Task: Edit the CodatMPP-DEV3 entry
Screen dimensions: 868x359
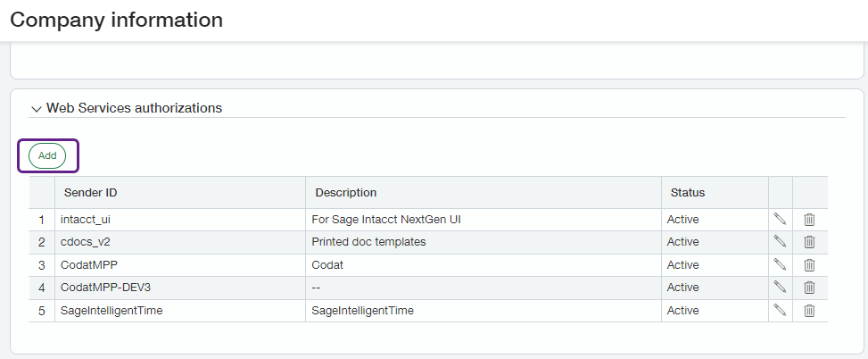Action: (780, 288)
